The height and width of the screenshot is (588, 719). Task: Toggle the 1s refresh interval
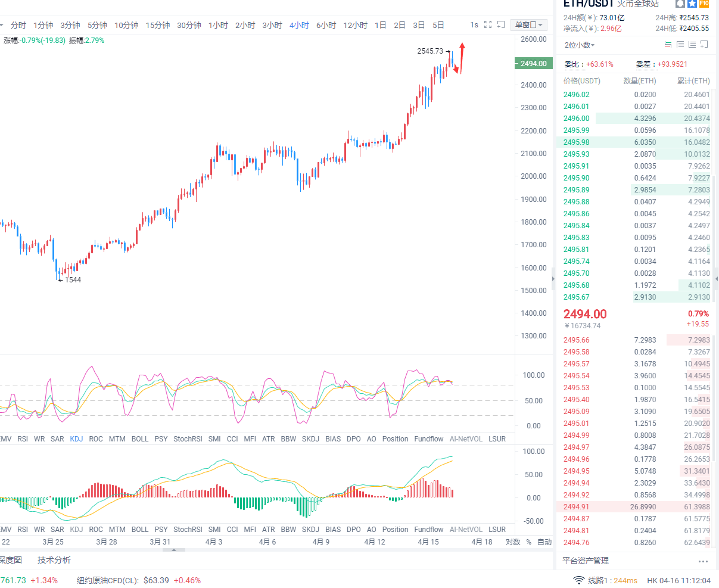474,25
